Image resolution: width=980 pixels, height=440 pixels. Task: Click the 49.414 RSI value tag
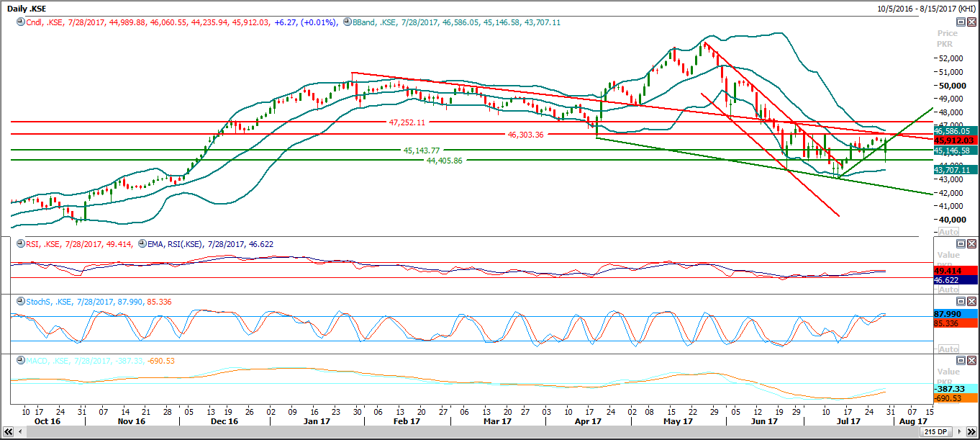pyautogui.click(x=956, y=271)
